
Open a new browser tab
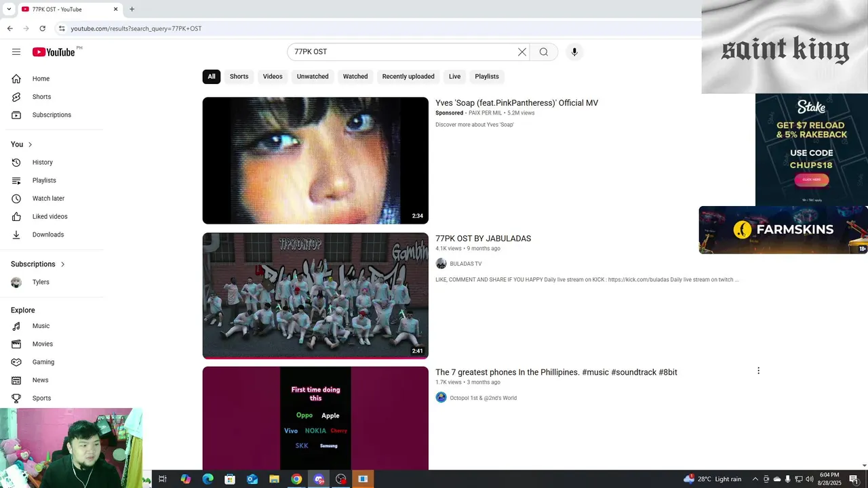pos(132,9)
